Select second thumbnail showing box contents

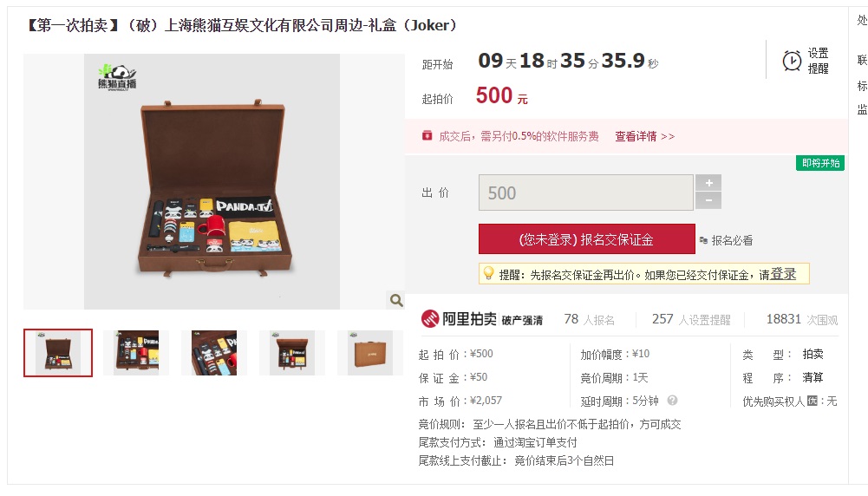(136, 353)
